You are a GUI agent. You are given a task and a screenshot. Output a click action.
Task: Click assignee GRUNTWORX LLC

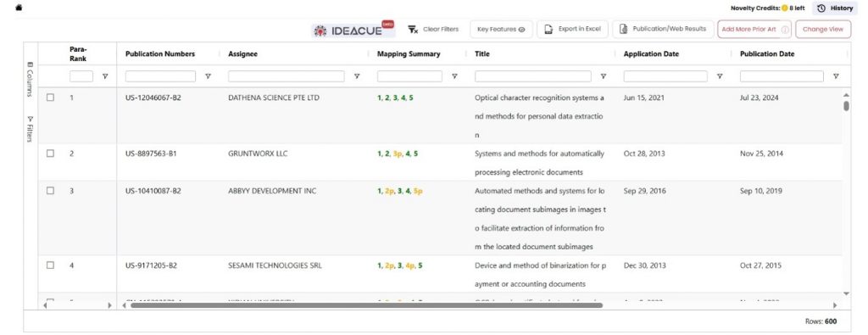coord(258,154)
